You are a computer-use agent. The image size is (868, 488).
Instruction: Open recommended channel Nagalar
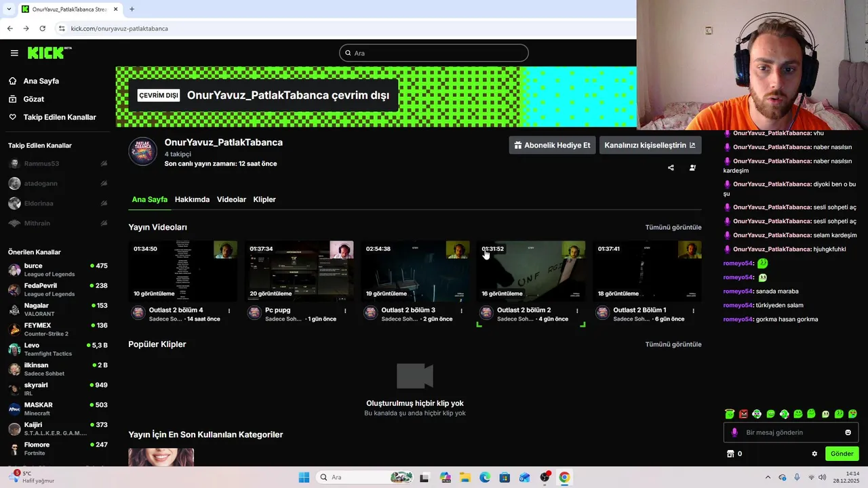pos(58,310)
